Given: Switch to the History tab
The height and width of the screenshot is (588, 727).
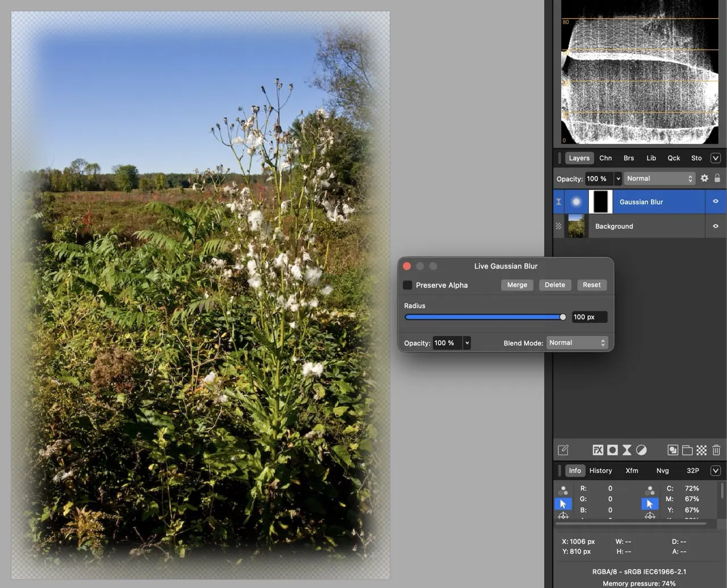Looking at the screenshot, I should pyautogui.click(x=600, y=471).
